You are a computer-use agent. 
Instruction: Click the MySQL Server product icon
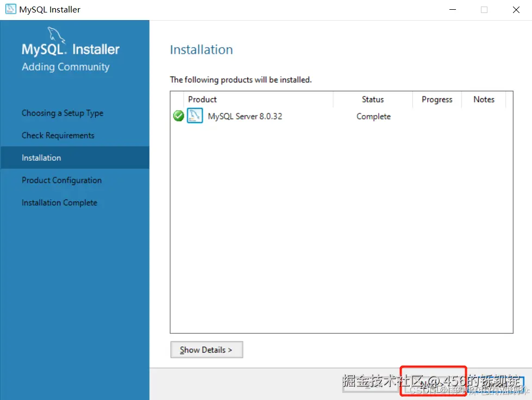[x=195, y=116]
